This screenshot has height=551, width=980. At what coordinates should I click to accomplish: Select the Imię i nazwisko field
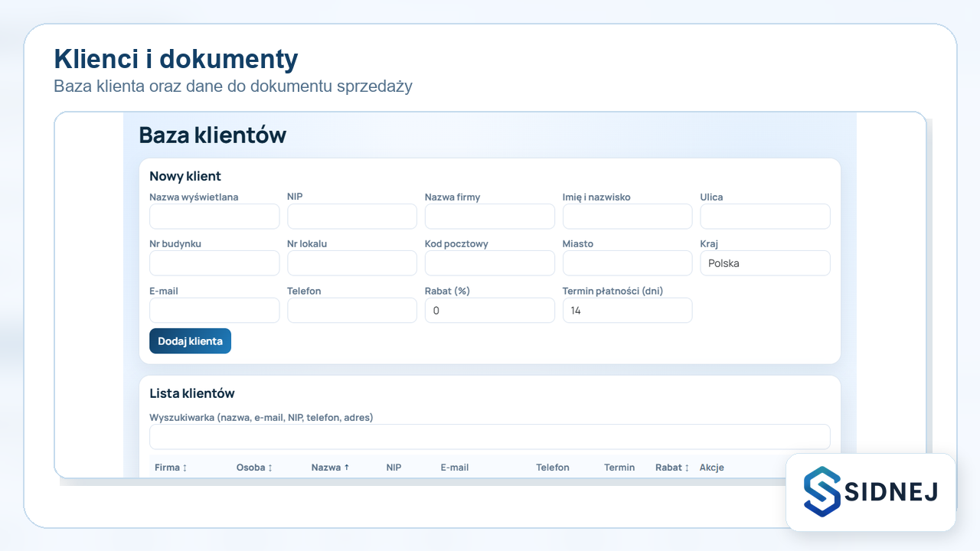(x=628, y=217)
